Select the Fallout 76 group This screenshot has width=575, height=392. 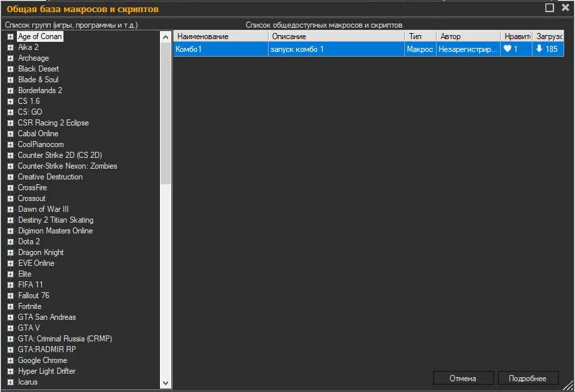pyautogui.click(x=34, y=296)
